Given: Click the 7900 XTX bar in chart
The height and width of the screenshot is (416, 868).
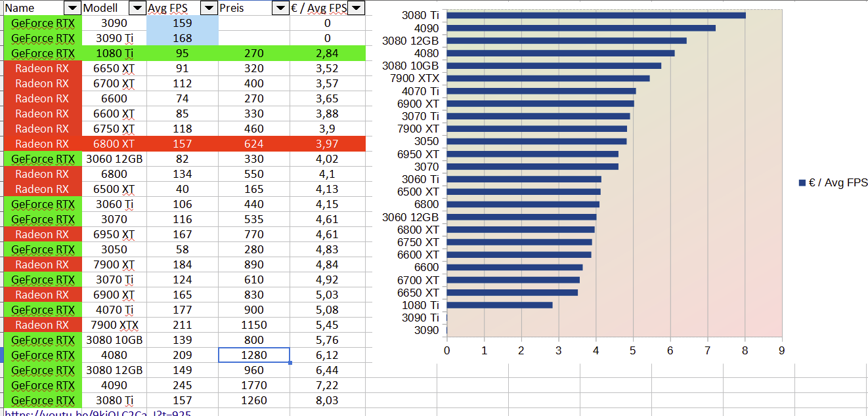Looking at the screenshot, I should [548, 78].
